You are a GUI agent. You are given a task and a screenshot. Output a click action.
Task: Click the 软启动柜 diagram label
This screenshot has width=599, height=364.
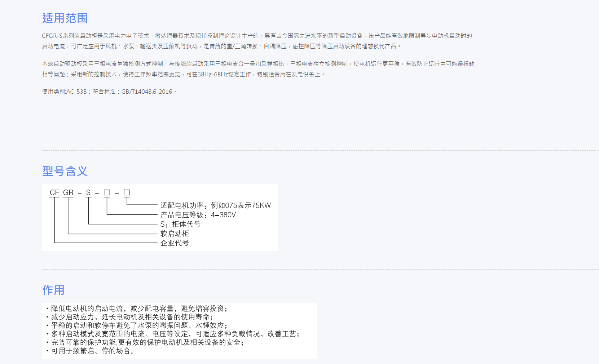(x=175, y=234)
